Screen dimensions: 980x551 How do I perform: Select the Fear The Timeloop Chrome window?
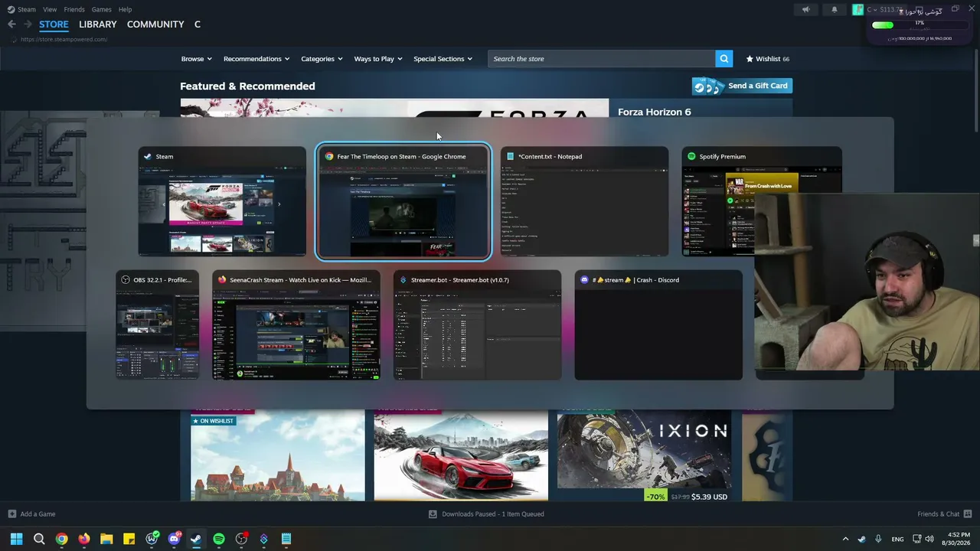coord(403,202)
